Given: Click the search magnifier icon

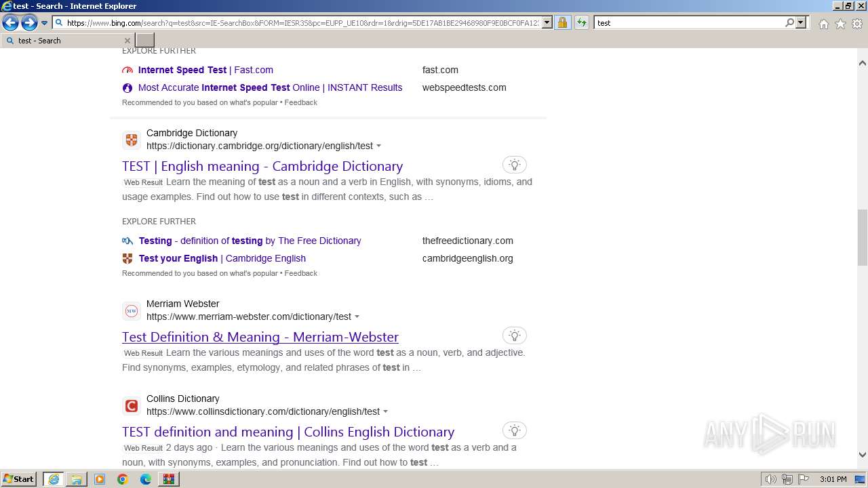Looking at the screenshot, I should pos(789,23).
